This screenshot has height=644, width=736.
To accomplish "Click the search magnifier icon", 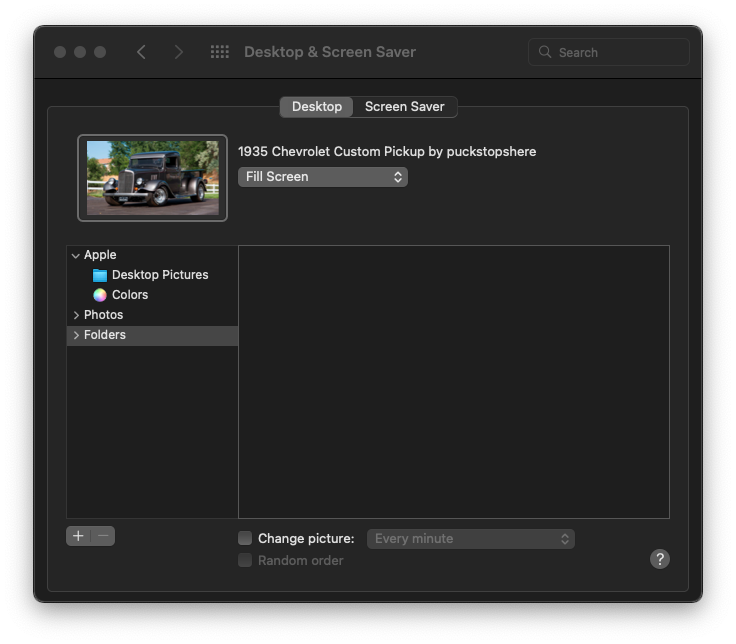I will tap(544, 52).
